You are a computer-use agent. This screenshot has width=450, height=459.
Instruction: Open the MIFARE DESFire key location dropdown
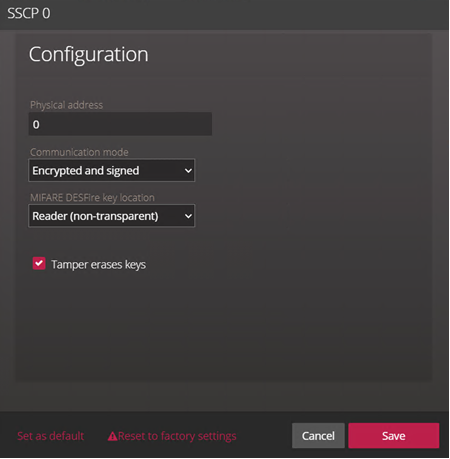tap(112, 216)
